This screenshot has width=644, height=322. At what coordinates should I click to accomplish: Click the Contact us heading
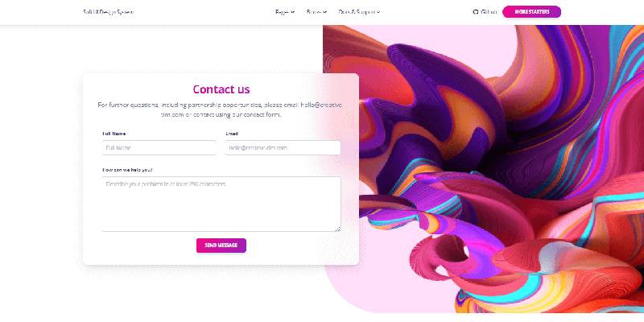coord(221,89)
